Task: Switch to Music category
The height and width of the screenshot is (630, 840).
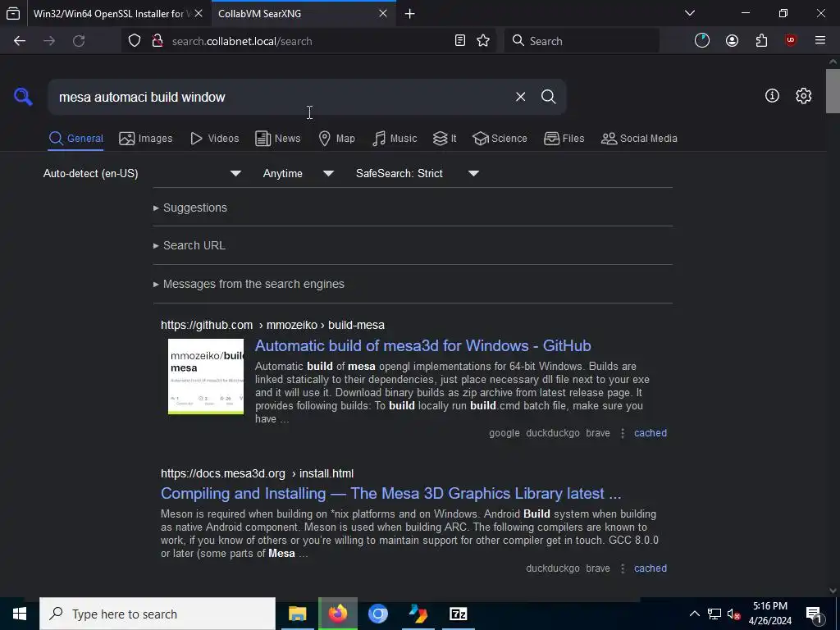Action: coord(395,138)
